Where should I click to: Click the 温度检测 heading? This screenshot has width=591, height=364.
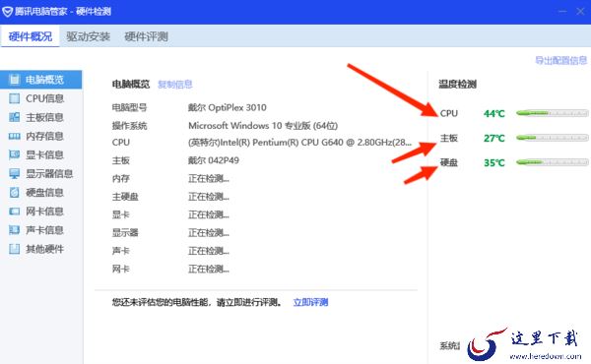(458, 84)
